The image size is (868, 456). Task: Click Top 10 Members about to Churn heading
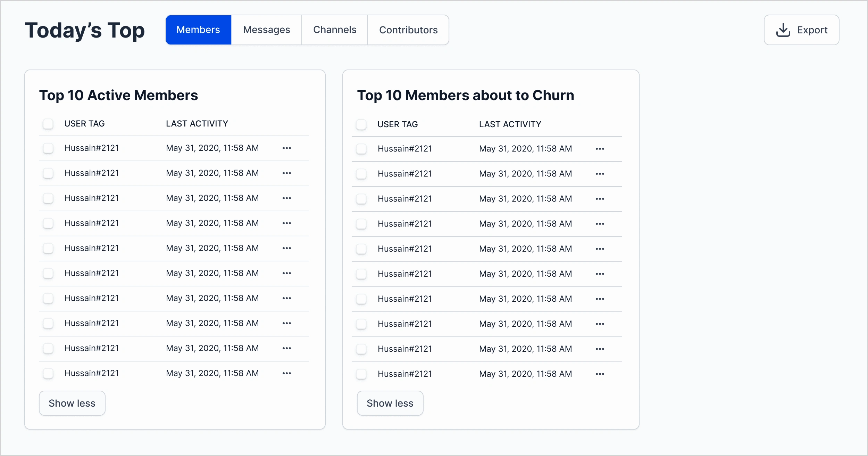pyautogui.click(x=466, y=95)
